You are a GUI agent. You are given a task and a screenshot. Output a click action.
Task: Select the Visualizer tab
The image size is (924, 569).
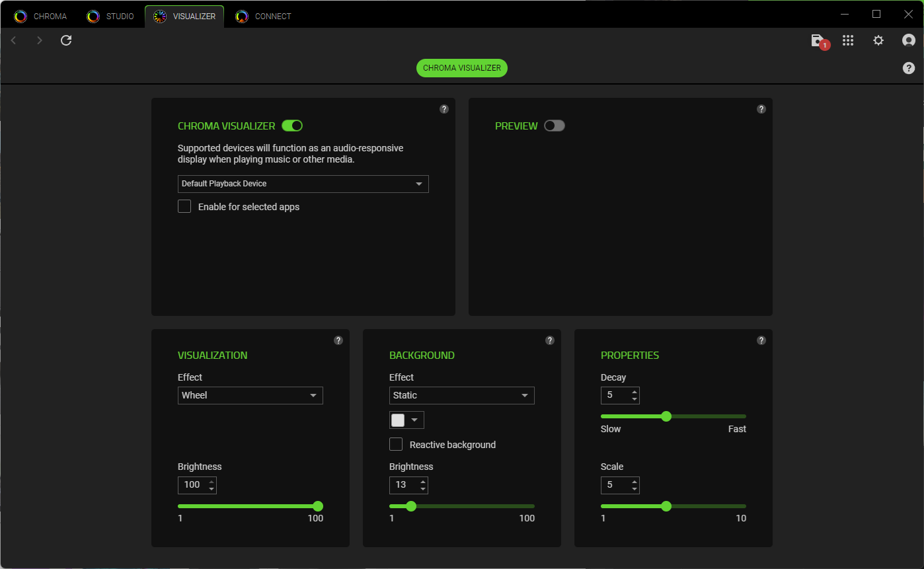coord(184,16)
